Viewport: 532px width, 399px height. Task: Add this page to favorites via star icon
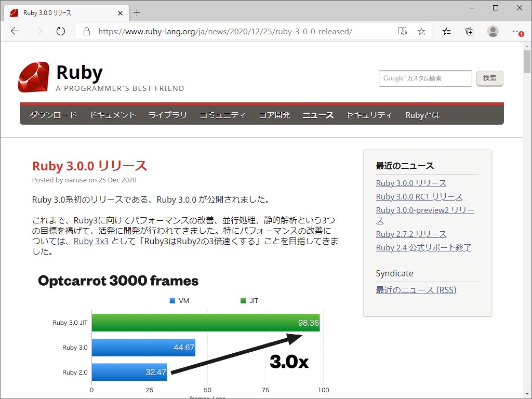click(421, 31)
